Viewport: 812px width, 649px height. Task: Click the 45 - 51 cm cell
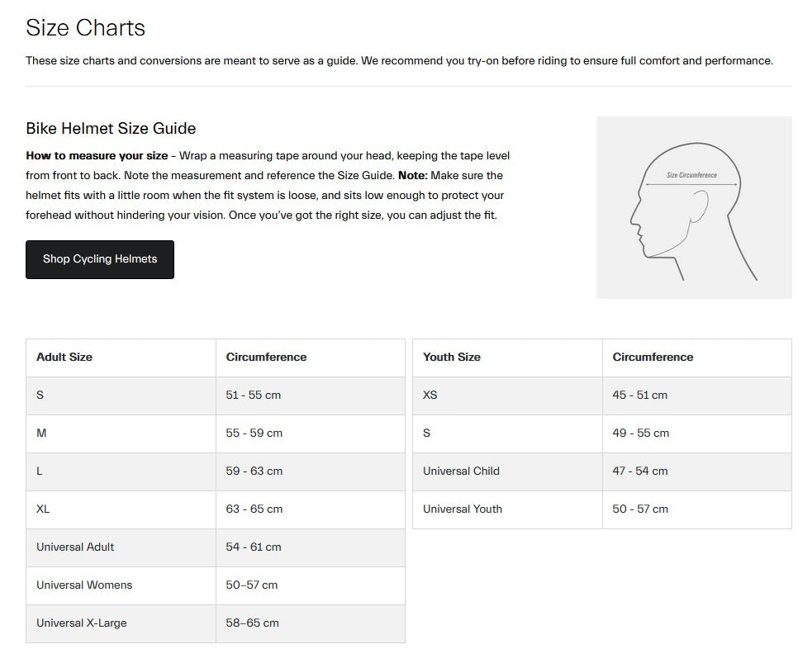pos(697,396)
